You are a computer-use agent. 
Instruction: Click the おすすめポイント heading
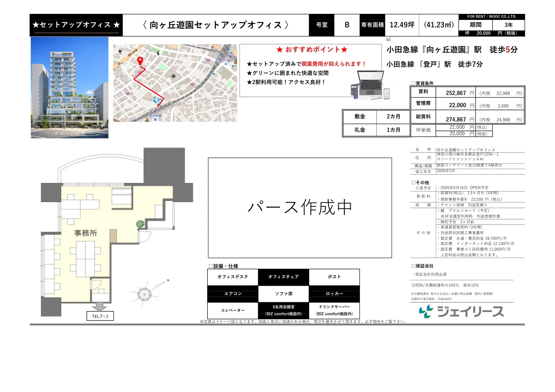tap(312, 50)
